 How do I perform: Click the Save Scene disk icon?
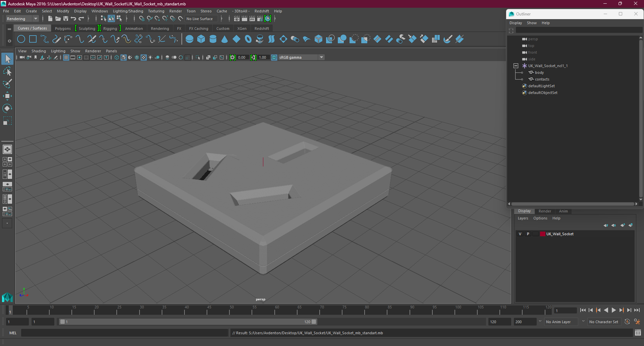point(66,19)
